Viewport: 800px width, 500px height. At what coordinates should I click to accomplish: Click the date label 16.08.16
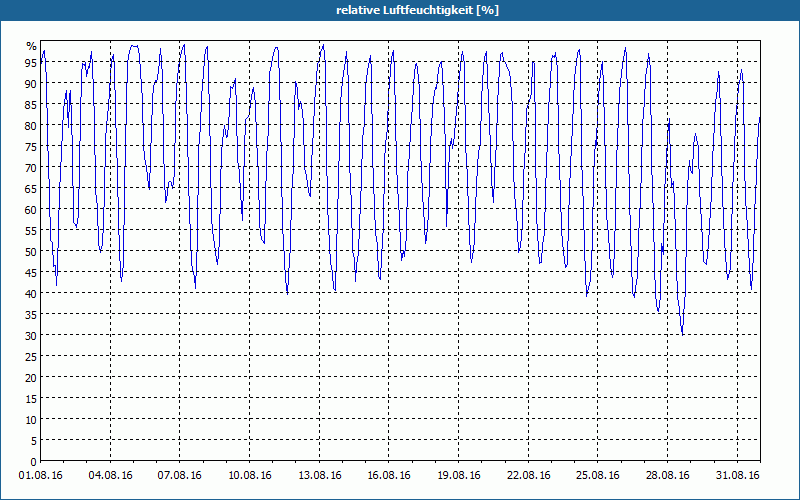point(389,476)
